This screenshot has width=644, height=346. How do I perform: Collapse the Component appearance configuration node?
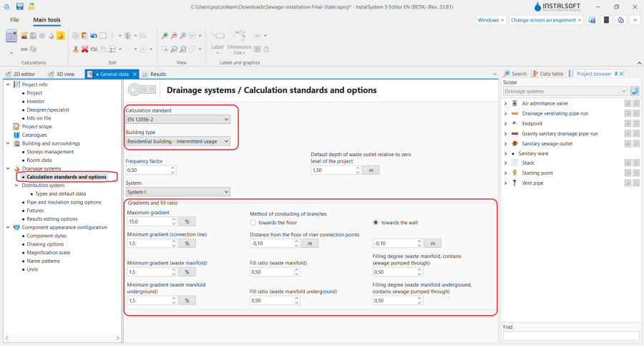pos(8,227)
